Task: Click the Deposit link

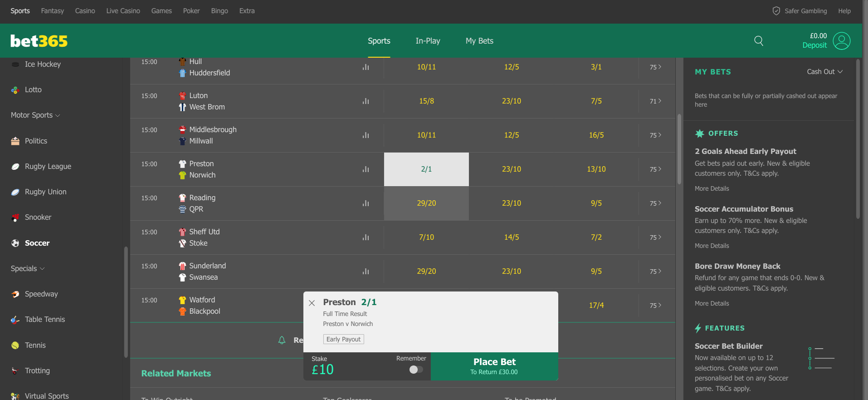Action: tap(814, 45)
